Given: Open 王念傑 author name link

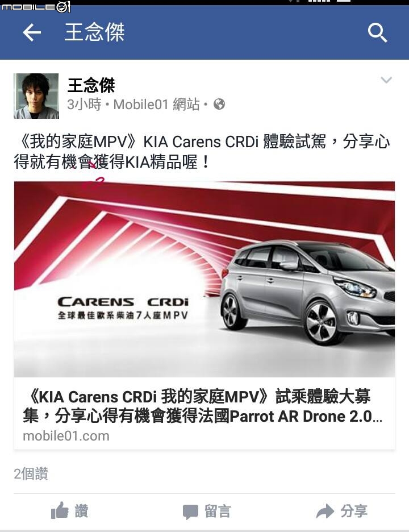Looking at the screenshot, I should point(91,85).
